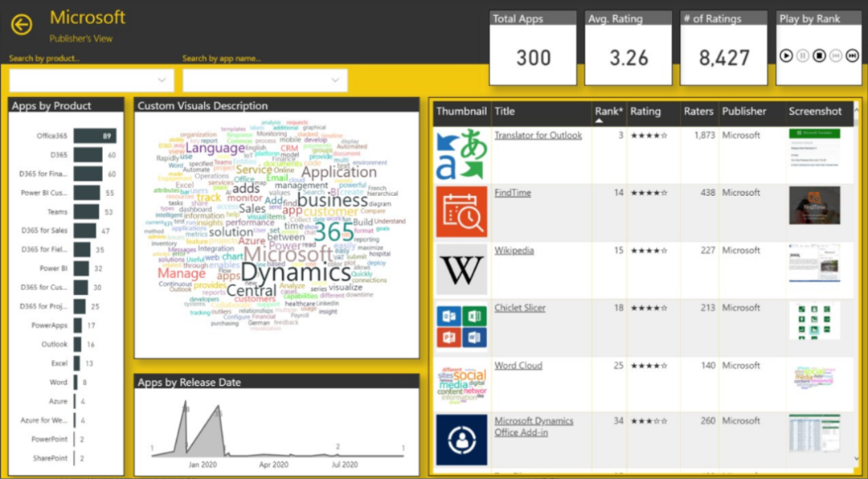The height and width of the screenshot is (479, 868).
Task: Click the Translator for Outlook thumbnail icon
Action: coord(461,154)
